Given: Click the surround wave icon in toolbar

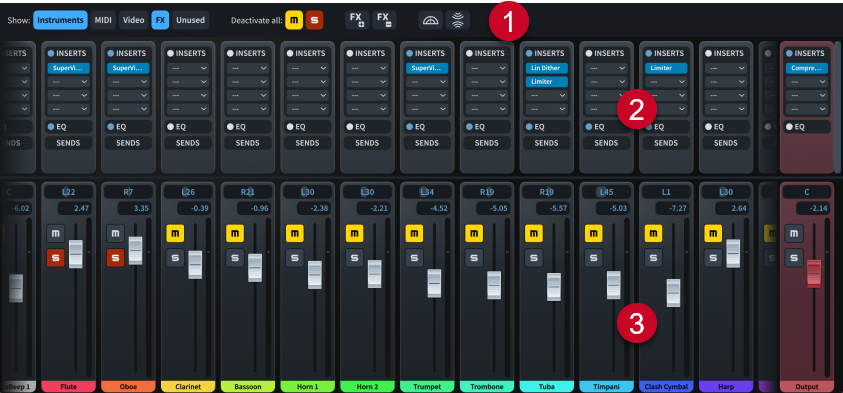Looking at the screenshot, I should point(458,20).
